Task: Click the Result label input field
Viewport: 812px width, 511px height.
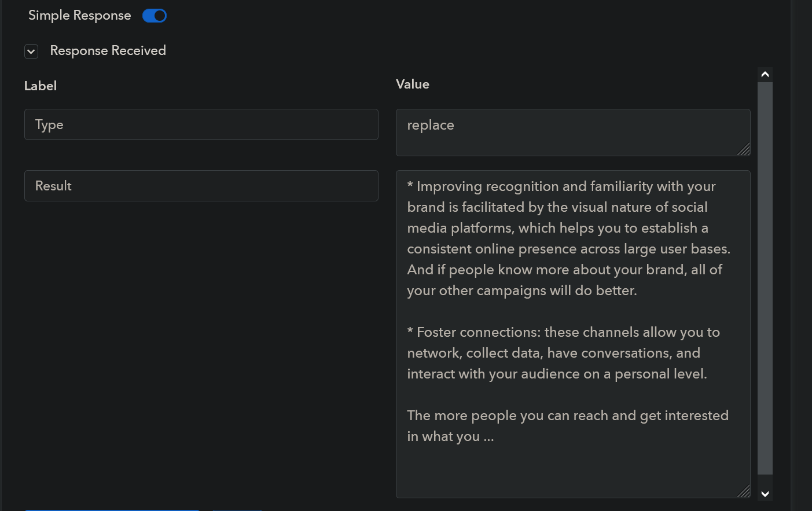Action: [201, 186]
